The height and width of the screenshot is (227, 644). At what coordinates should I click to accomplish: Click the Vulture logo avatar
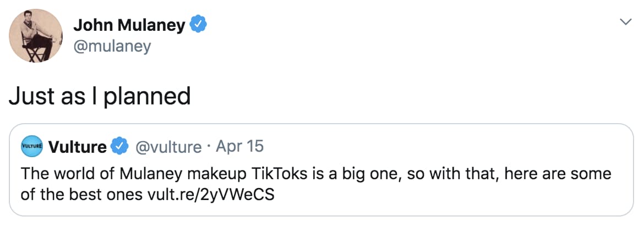point(31,147)
